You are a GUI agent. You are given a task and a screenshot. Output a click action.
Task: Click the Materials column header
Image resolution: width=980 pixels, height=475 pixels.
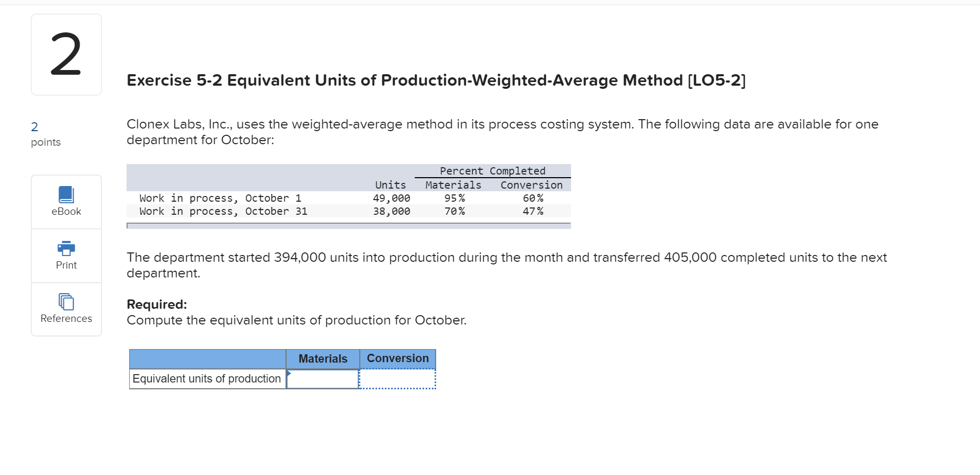[322, 358]
